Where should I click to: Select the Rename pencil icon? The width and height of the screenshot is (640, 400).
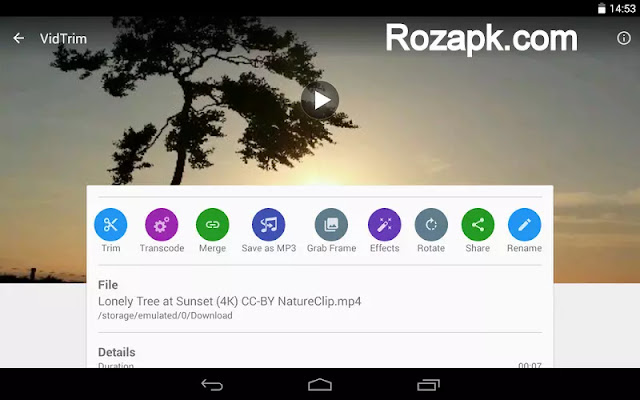[524, 224]
